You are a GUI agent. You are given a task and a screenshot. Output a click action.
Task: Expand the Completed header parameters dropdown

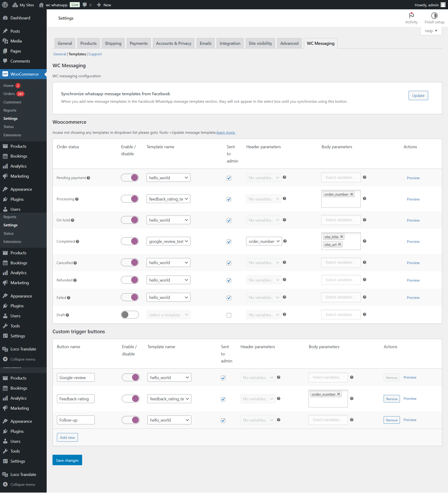[x=263, y=241]
